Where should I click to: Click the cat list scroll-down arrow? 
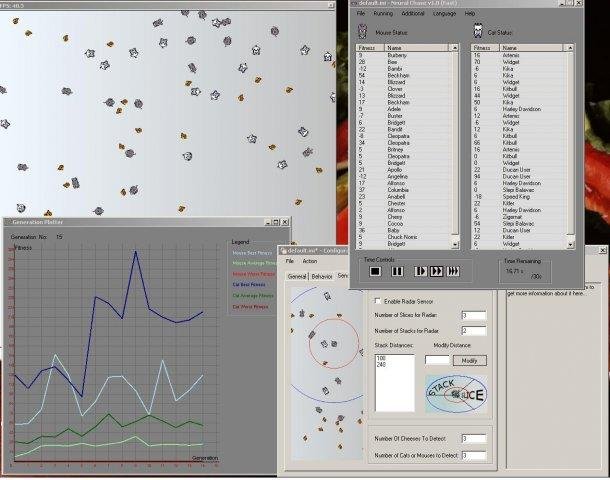click(x=570, y=244)
